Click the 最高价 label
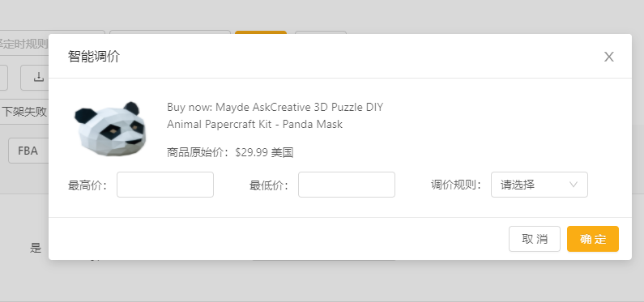Image resolution: width=644 pixels, height=302 pixels. [87, 185]
